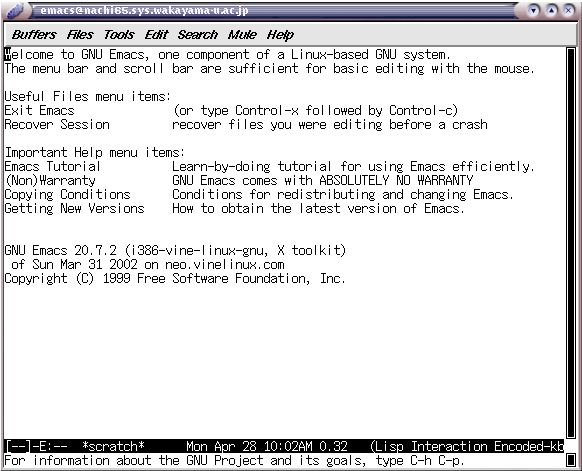The height and width of the screenshot is (471, 582).
Task: Click 'Emacs Tutorial' text
Action: 52,166
